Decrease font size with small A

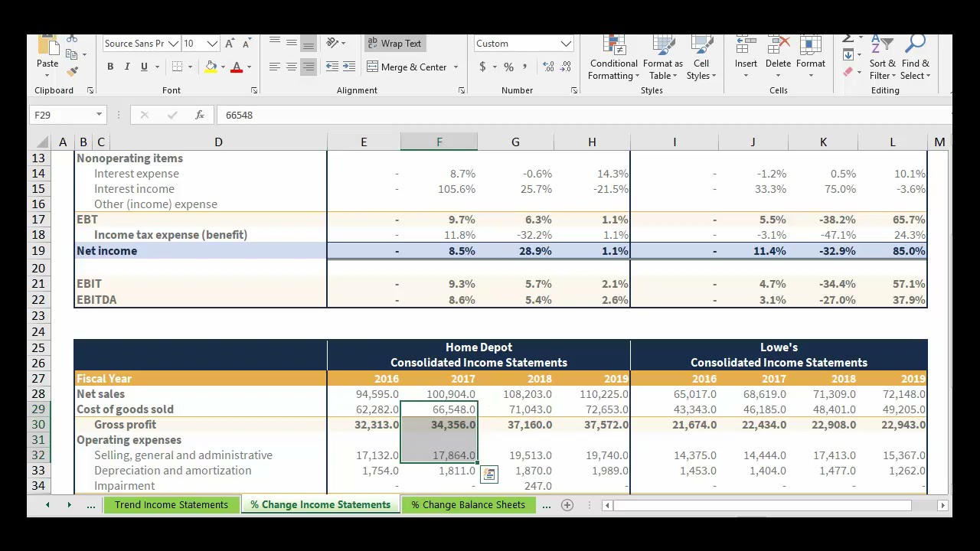coord(247,44)
